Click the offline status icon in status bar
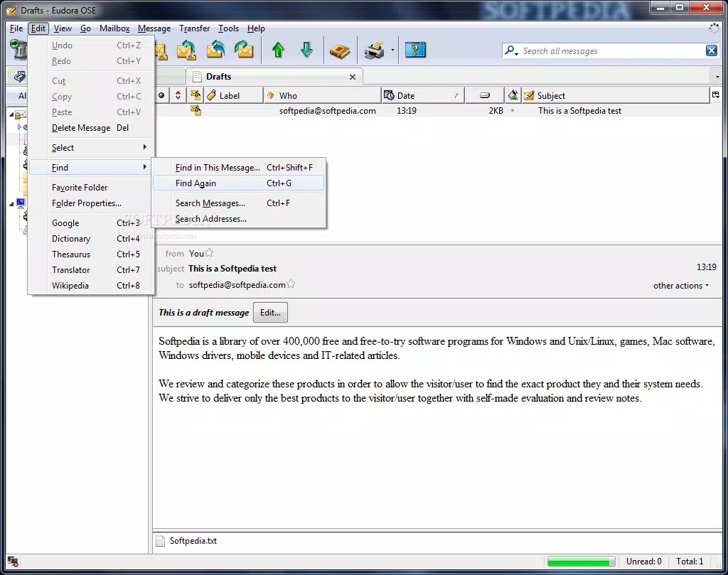Viewport: 728px width, 575px height. 13,561
